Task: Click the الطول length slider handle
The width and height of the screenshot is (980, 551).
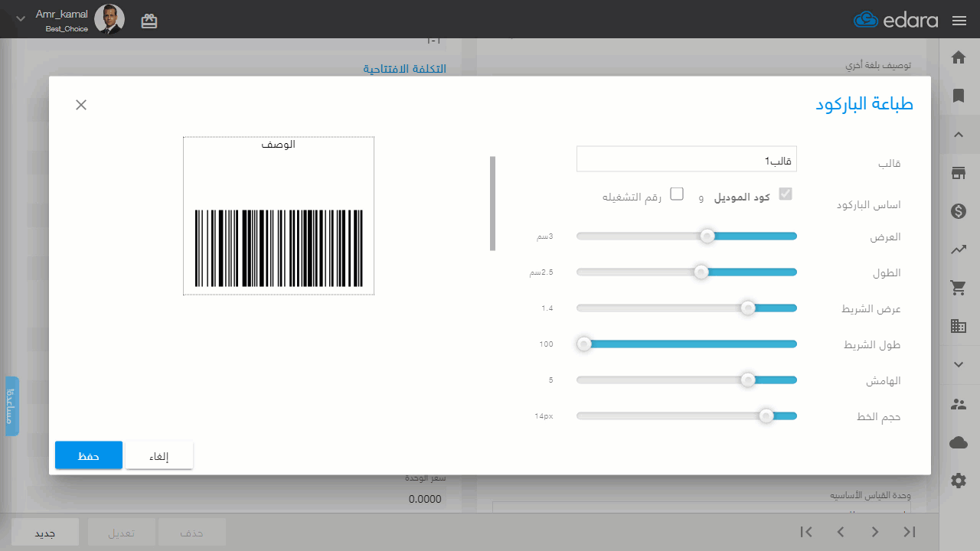Action: (x=701, y=272)
